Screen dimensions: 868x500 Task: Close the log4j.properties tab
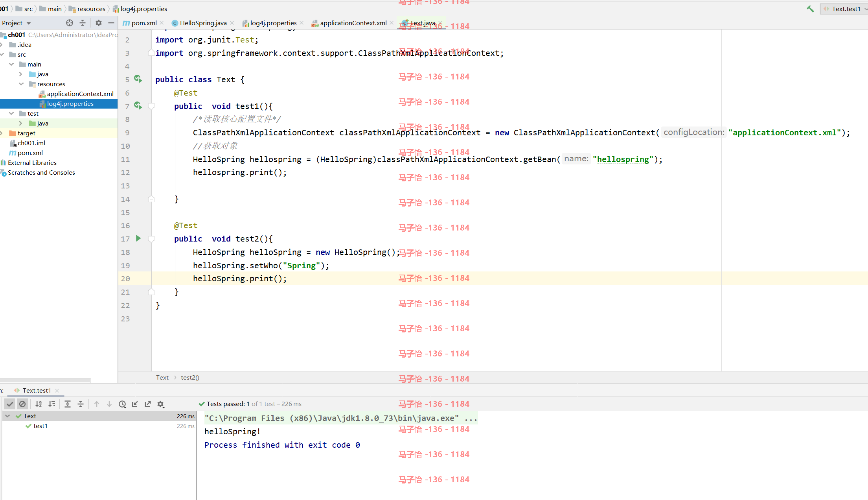point(302,23)
